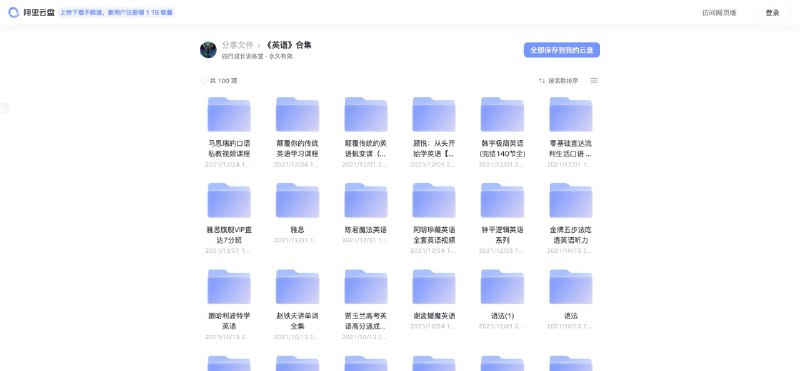Viewport: 800px width, 371px height.
Task: Go to 分享文件 breadcrumb
Action: [238, 45]
